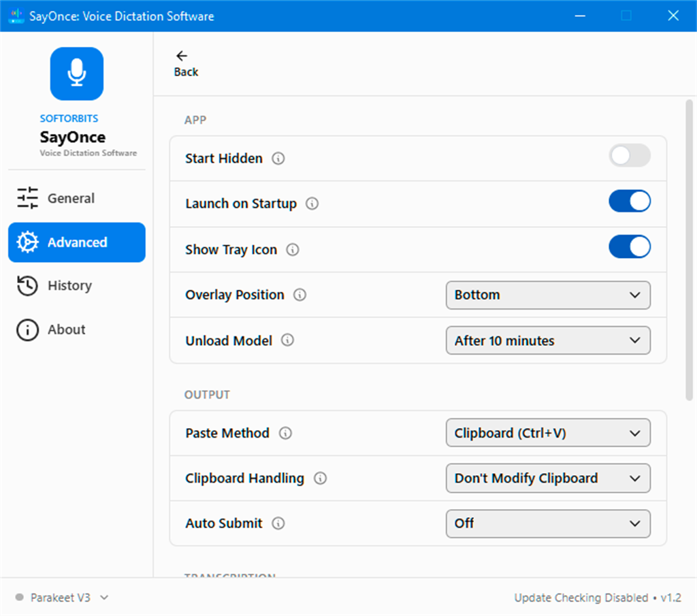Open the Clipboard Handling dropdown
The width and height of the screenshot is (697, 616).
point(548,479)
